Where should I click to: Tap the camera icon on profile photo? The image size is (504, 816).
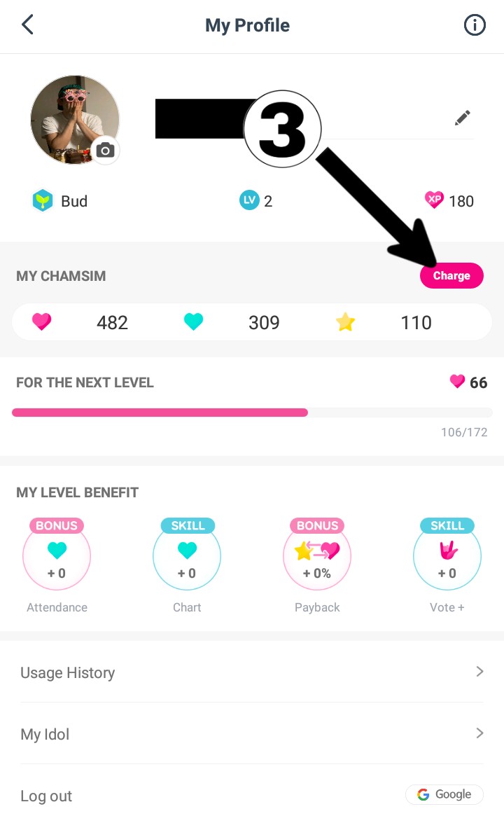(x=106, y=150)
